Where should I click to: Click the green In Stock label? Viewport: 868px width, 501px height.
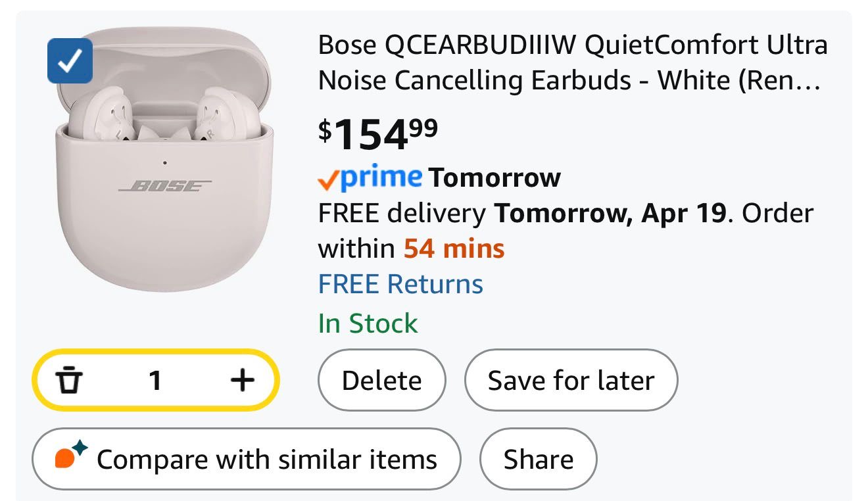coord(368,323)
